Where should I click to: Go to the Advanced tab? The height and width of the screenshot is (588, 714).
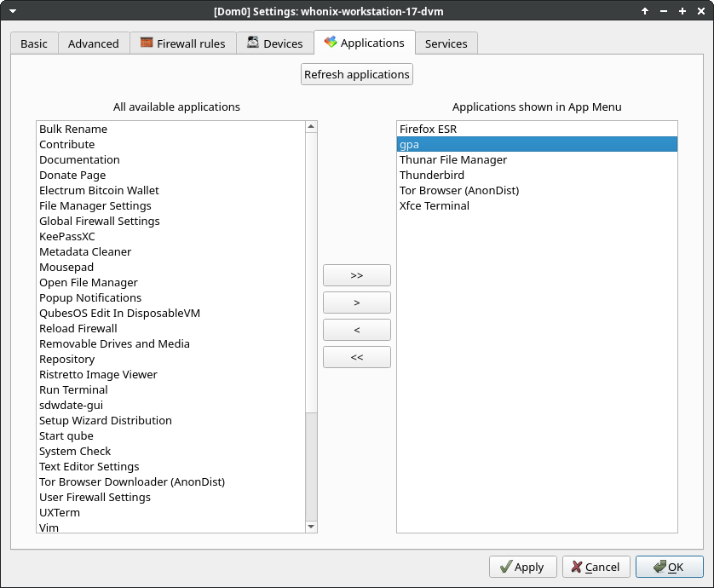[93, 43]
